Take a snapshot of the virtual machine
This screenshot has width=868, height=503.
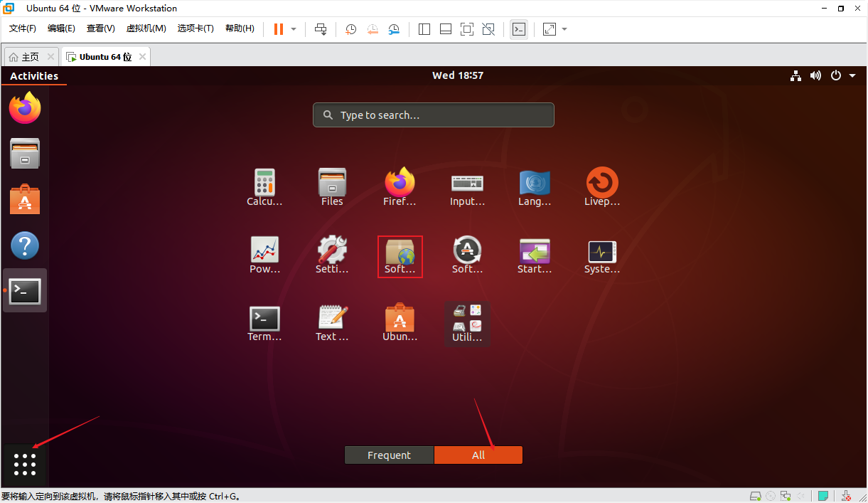point(351,29)
